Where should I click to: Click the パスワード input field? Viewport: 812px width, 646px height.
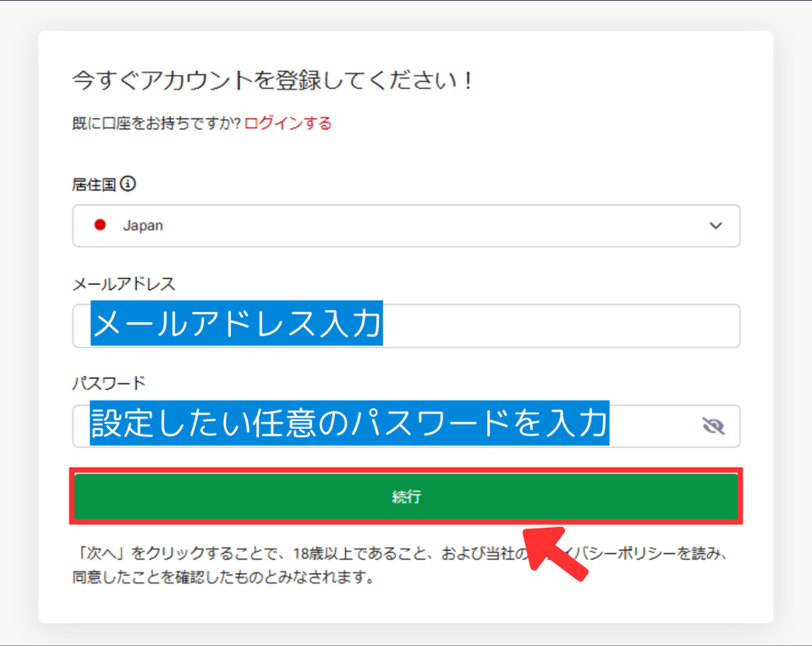tap(406, 426)
